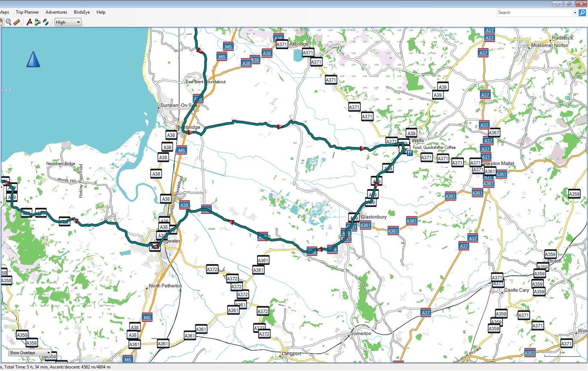Focus the Search text field

point(535,13)
